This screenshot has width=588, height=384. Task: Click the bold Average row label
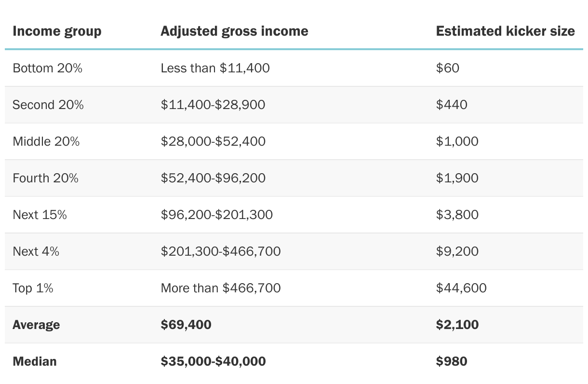pos(36,325)
